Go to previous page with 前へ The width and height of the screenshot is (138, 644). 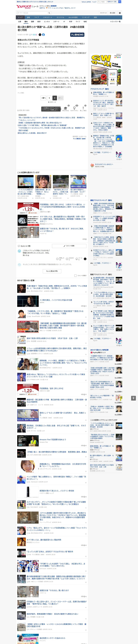tap(43, 98)
